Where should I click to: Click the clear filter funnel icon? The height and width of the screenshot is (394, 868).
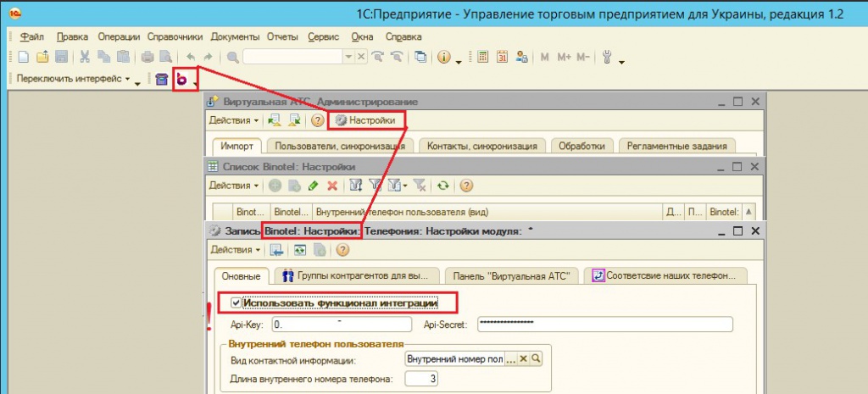419,186
